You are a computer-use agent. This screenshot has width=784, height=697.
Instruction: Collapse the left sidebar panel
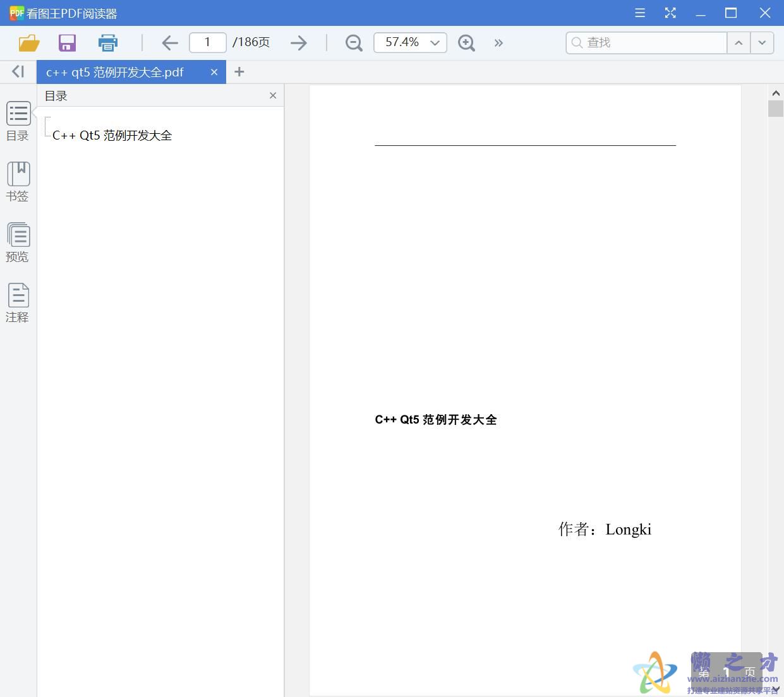(x=17, y=71)
